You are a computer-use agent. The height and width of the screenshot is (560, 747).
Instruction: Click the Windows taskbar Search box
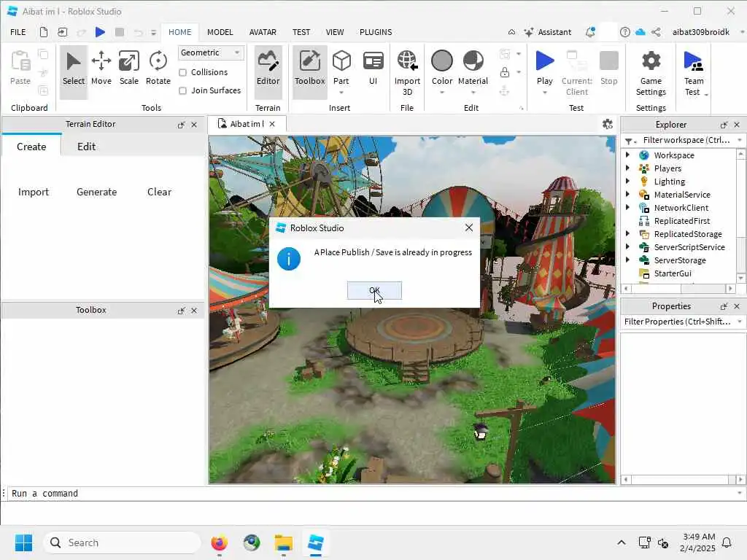pyautogui.click(x=122, y=542)
